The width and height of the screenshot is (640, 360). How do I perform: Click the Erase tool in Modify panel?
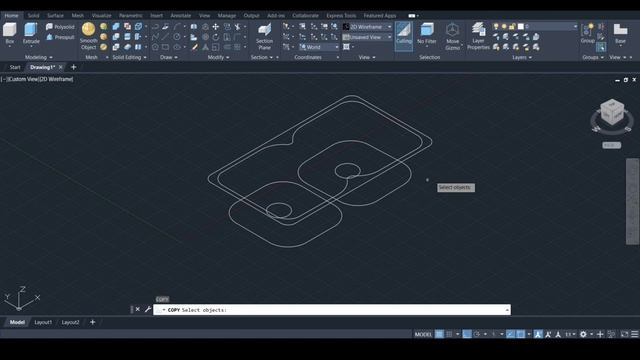[x=195, y=47]
